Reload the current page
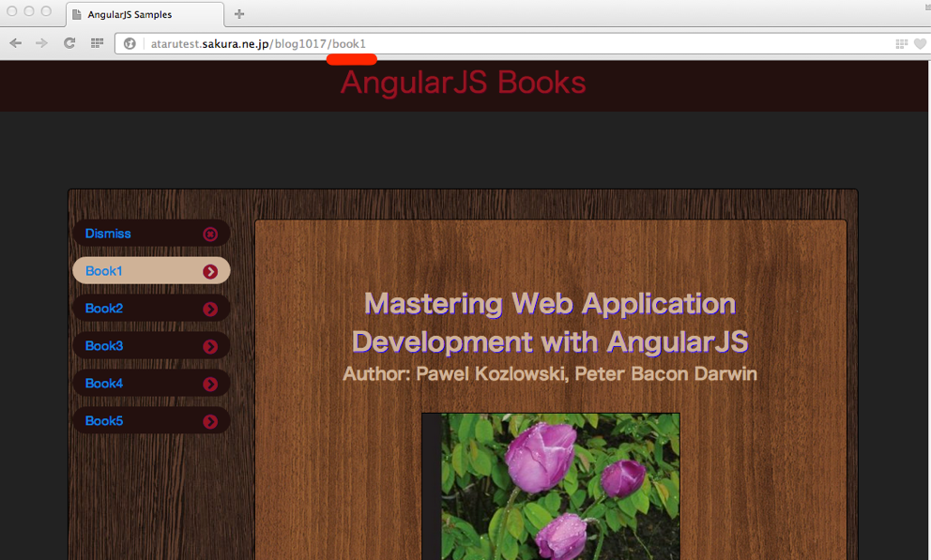This screenshot has height=560, width=931. [69, 43]
